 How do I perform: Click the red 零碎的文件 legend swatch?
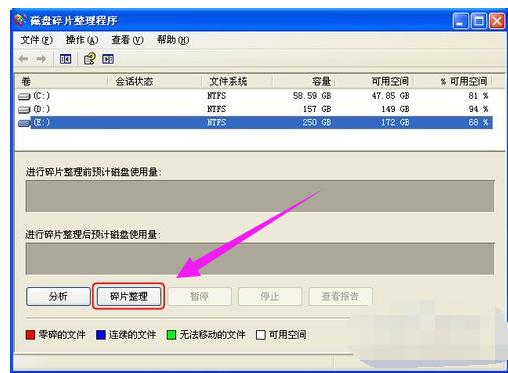coord(30,335)
